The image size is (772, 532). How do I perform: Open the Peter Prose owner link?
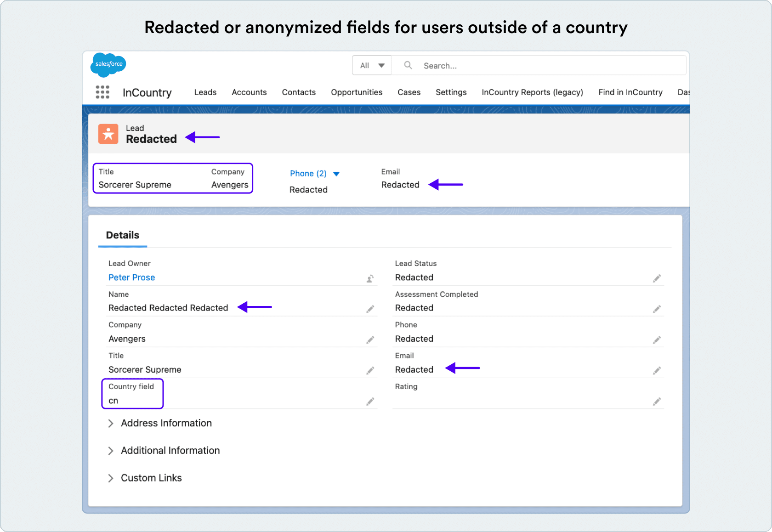(x=131, y=277)
